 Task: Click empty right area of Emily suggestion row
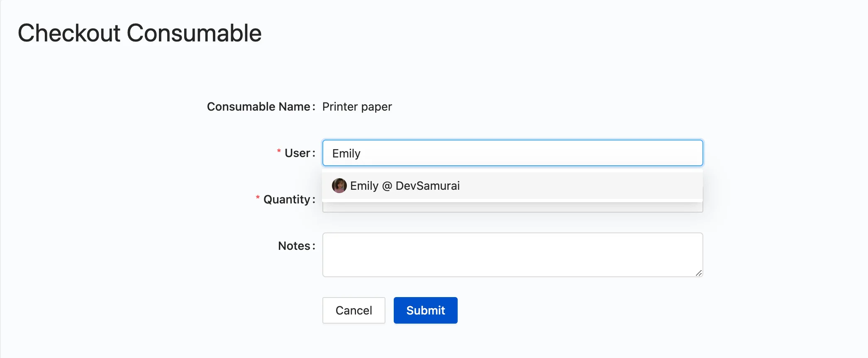(x=581, y=186)
